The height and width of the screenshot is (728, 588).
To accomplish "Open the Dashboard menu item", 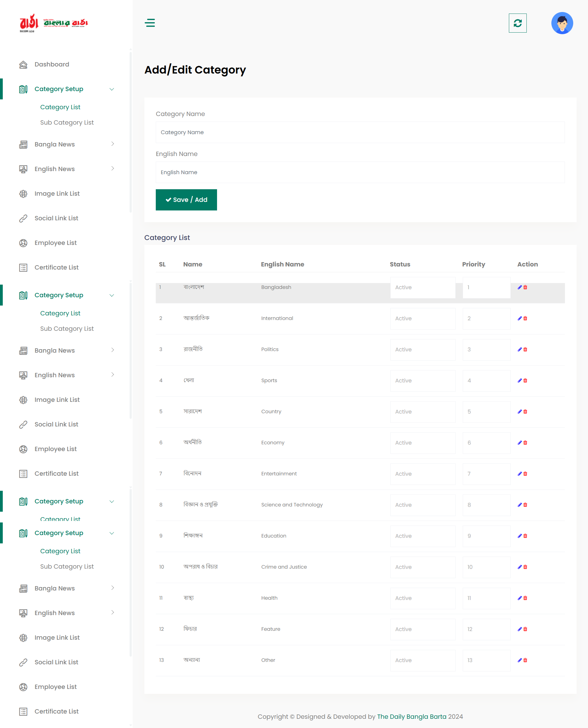I will (51, 64).
